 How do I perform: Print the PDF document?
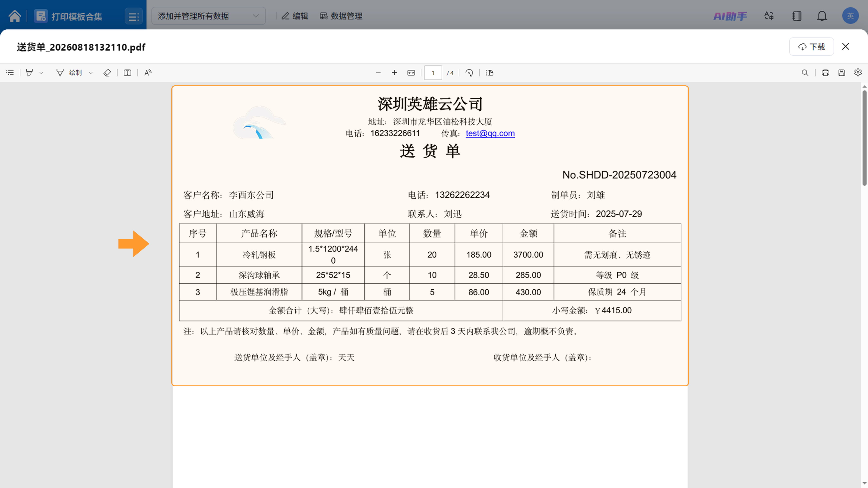point(825,73)
